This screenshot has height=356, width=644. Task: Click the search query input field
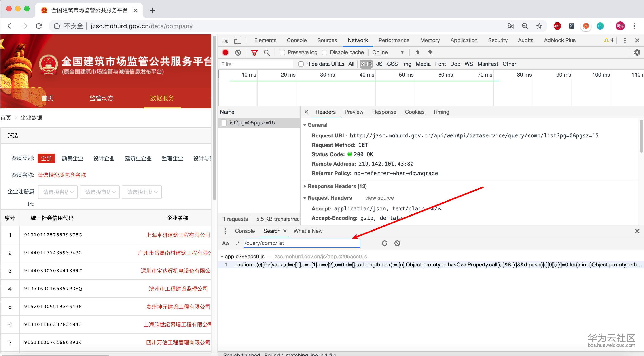(302, 243)
